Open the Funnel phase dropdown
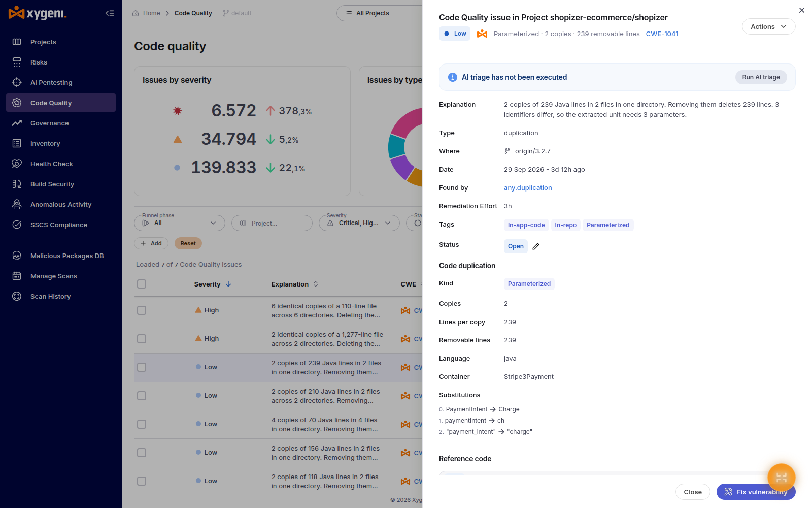The width and height of the screenshot is (812, 508). [x=180, y=223]
